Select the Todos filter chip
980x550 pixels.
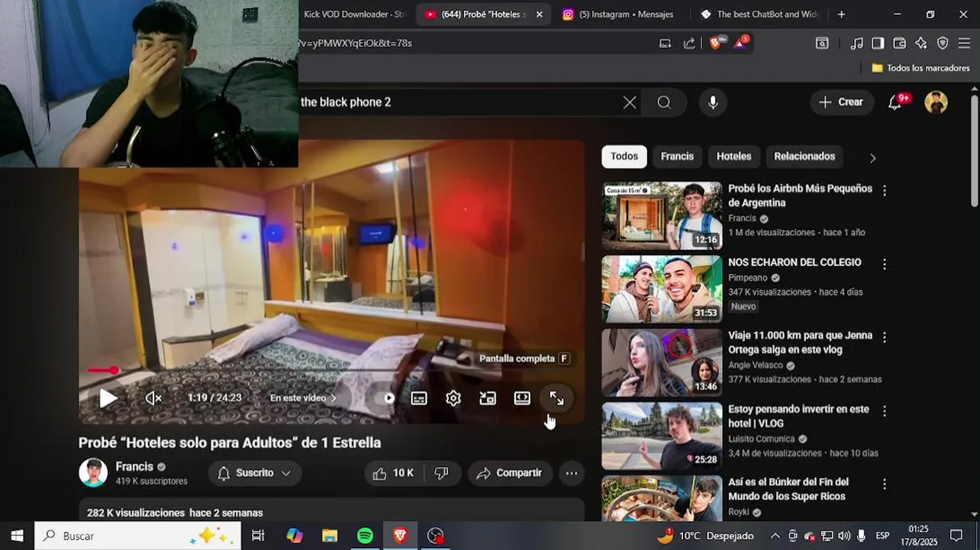[624, 157]
